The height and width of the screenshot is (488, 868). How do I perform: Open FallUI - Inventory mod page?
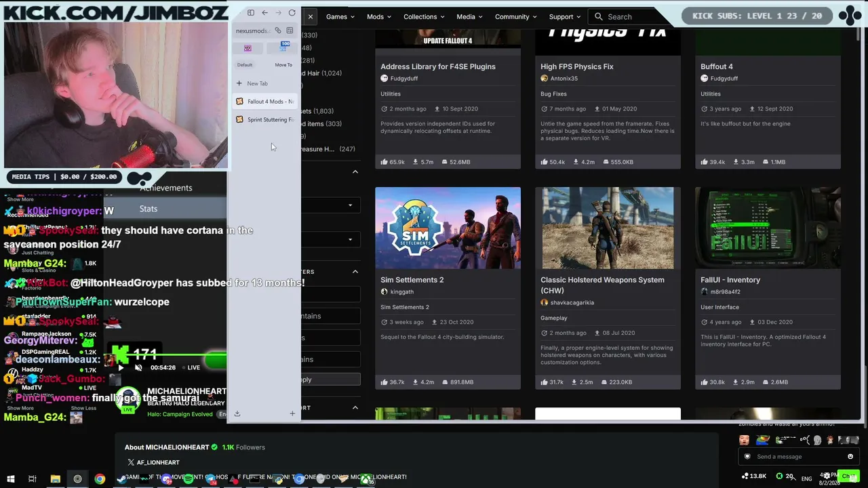coord(730,280)
